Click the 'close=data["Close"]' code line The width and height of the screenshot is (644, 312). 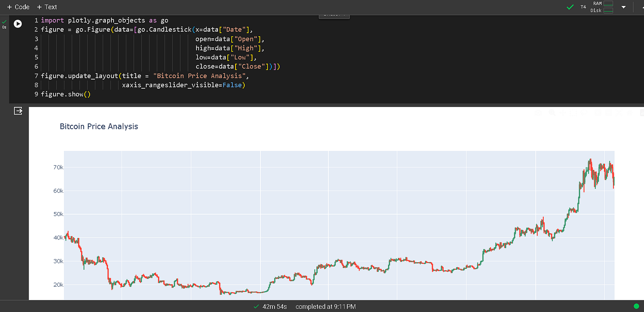[238, 67]
